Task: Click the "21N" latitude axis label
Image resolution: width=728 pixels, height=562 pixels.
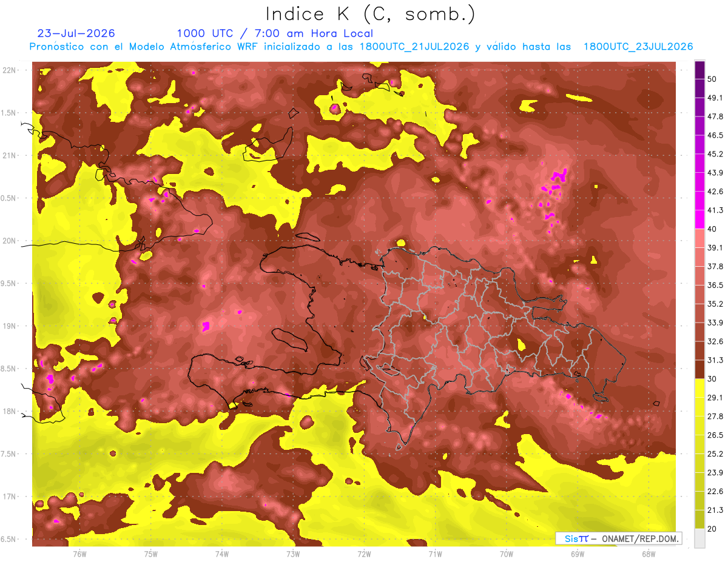Action: coord(9,155)
